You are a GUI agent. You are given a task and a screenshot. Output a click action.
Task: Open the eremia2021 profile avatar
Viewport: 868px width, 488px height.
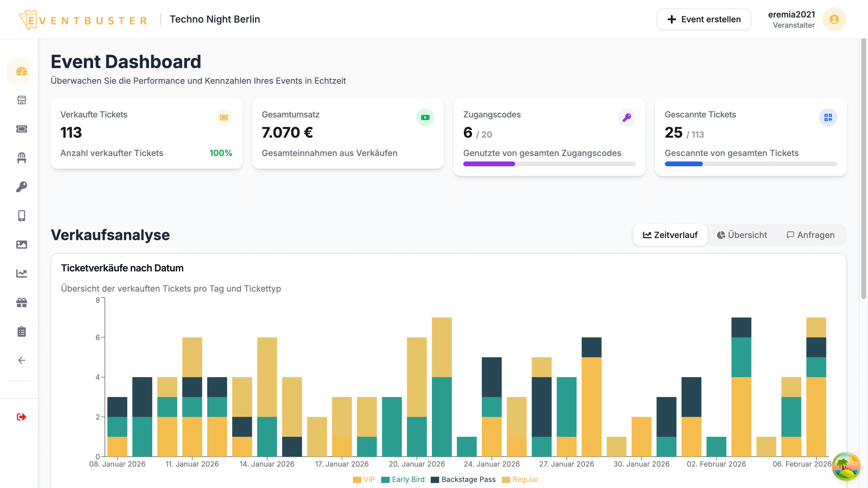coord(834,19)
